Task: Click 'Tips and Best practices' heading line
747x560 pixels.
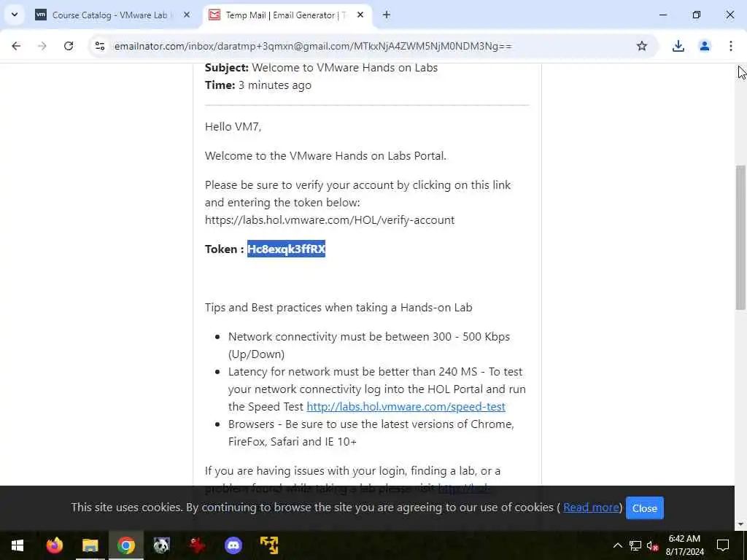Action: coord(338,308)
